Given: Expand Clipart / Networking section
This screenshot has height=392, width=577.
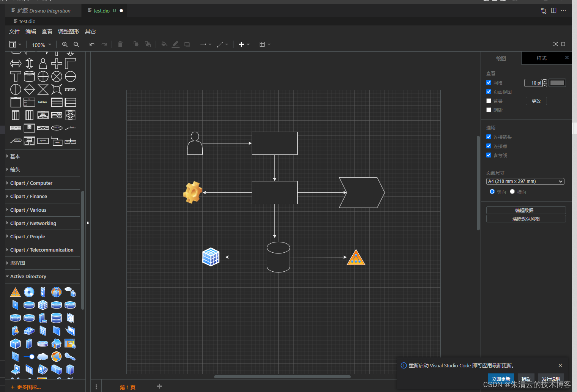Looking at the screenshot, I should click(x=43, y=223).
